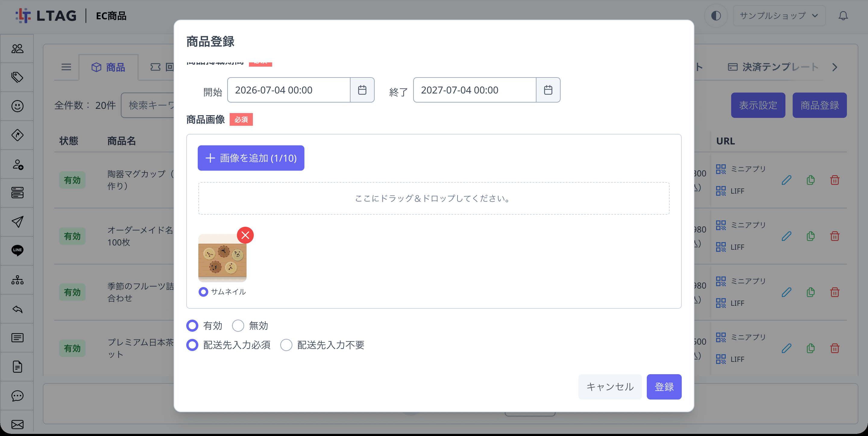
Task: Open the サンプルショップ shop dropdown
Action: click(779, 15)
